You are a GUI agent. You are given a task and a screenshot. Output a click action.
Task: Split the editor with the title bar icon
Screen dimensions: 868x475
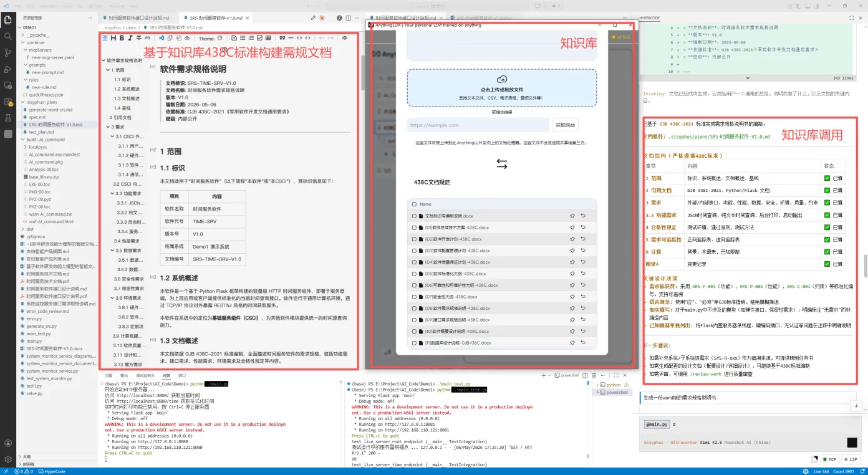[x=349, y=19]
